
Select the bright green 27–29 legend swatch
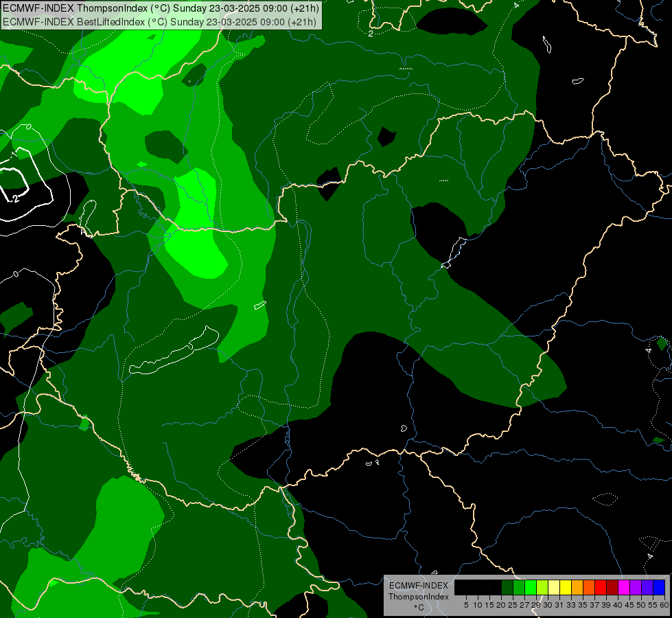pyautogui.click(x=530, y=587)
